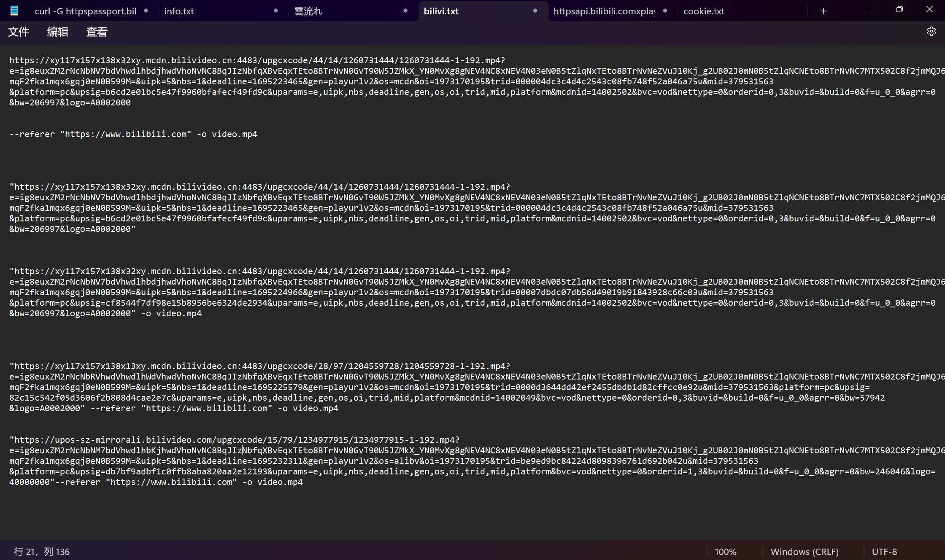Create a new tab with the + icon
The image size is (945, 560).
click(x=823, y=11)
